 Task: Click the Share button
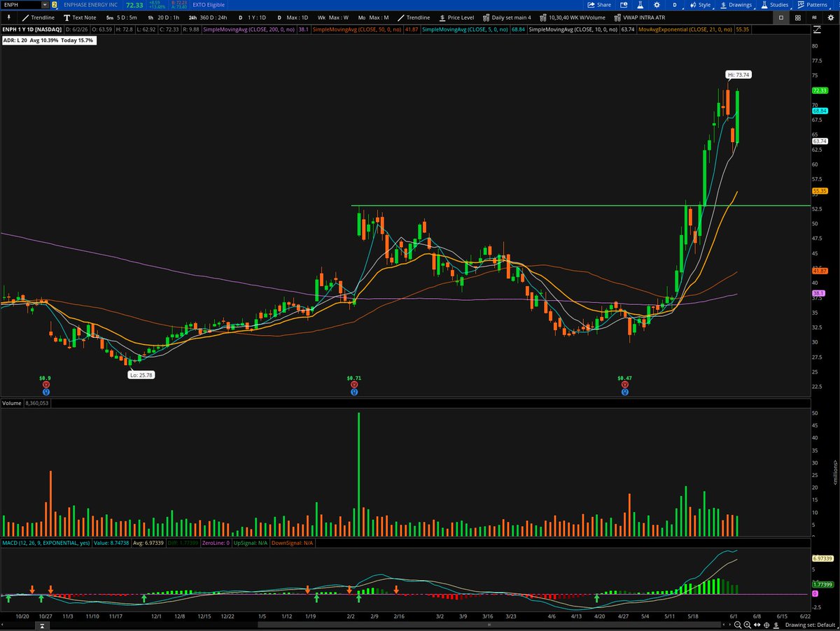click(x=598, y=5)
